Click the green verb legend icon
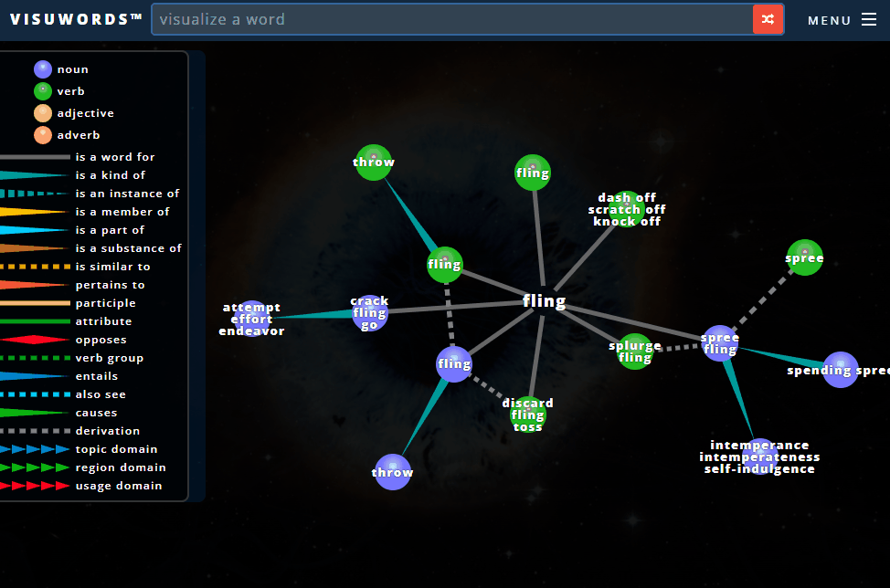Screen dimensions: 890x588 pos(42,90)
